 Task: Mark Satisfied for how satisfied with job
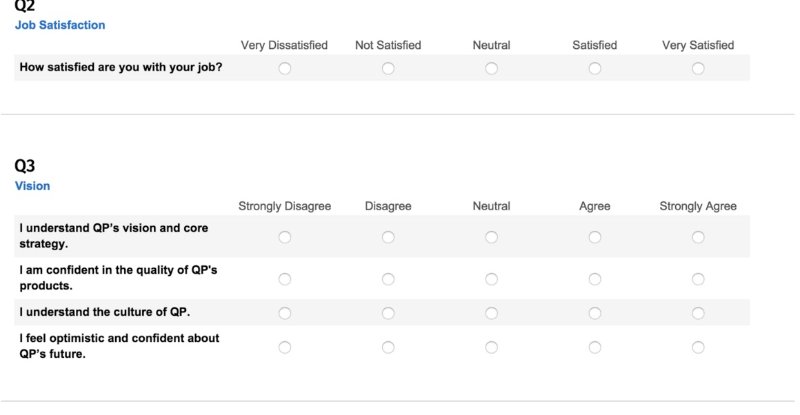point(595,68)
